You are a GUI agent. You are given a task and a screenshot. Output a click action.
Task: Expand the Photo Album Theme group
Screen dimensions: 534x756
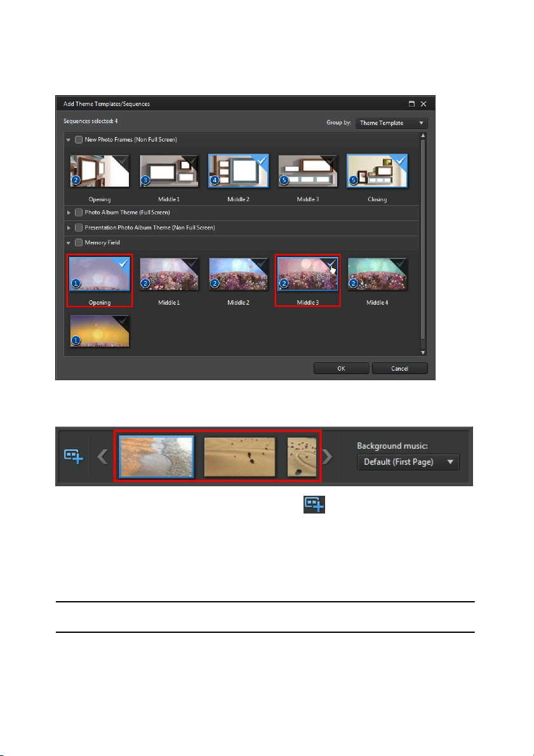point(69,213)
